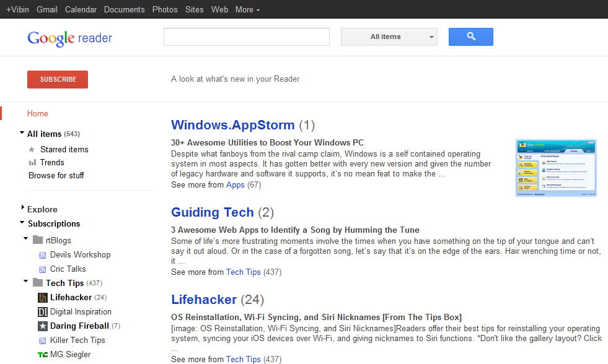
Task: Open the More dropdown in top bar
Action: (x=247, y=9)
